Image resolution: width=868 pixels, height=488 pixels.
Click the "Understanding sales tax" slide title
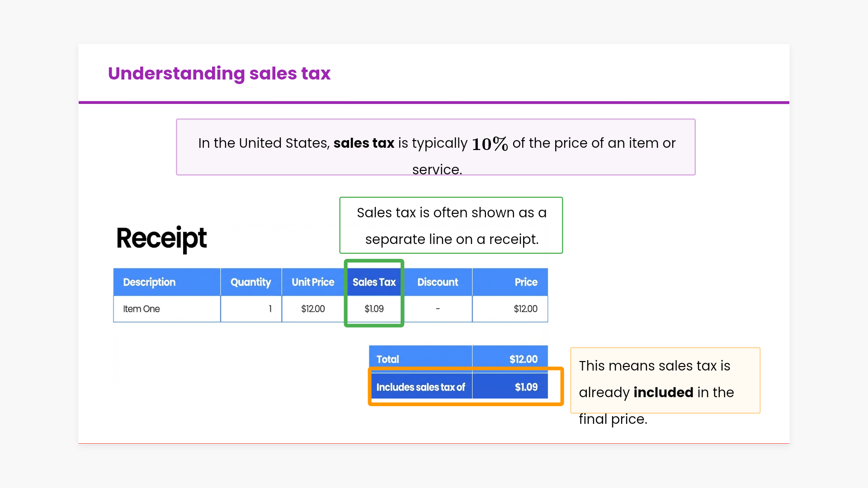pos(219,74)
